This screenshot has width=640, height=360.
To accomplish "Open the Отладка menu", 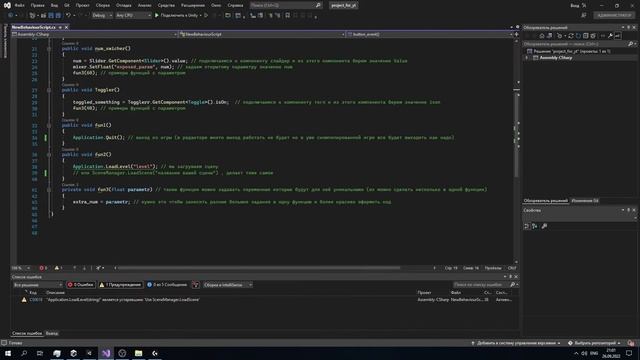I will [123, 5].
